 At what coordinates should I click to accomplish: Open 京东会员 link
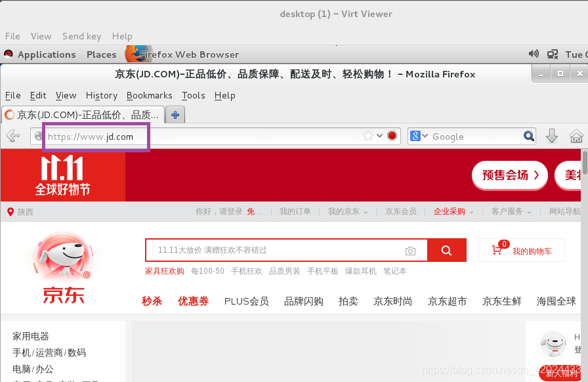coord(401,211)
